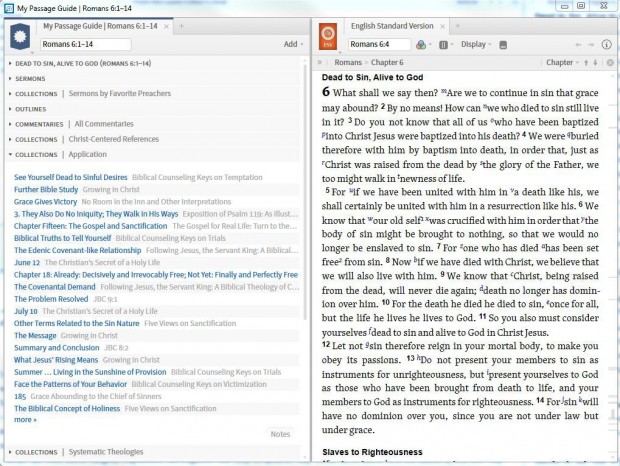
Task: Open the visual filters colored circles icon
Action: click(x=420, y=45)
